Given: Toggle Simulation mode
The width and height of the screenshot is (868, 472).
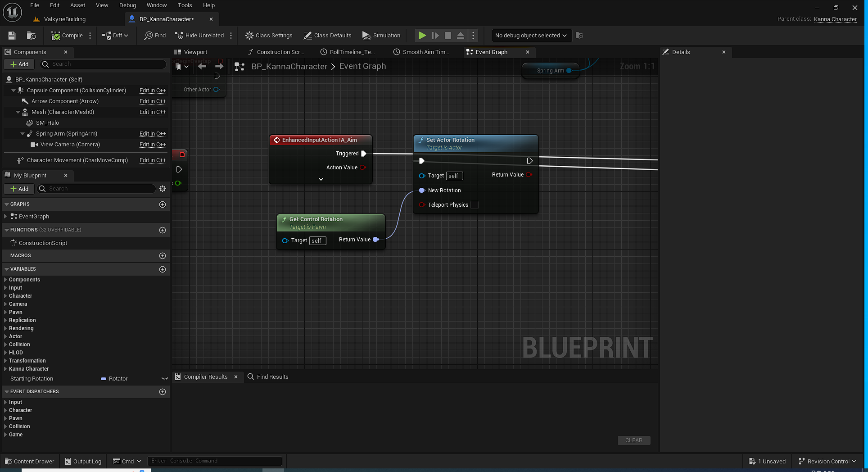Looking at the screenshot, I should [381, 36].
